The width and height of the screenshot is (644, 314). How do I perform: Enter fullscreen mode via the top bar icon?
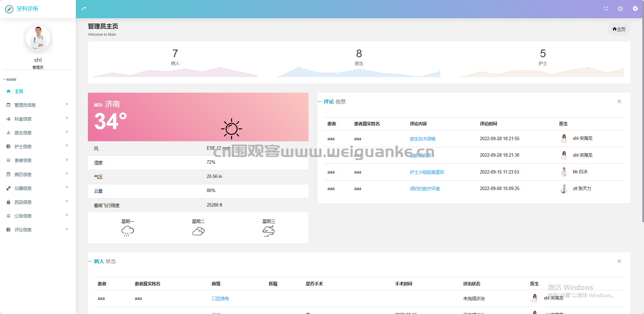point(606,8)
